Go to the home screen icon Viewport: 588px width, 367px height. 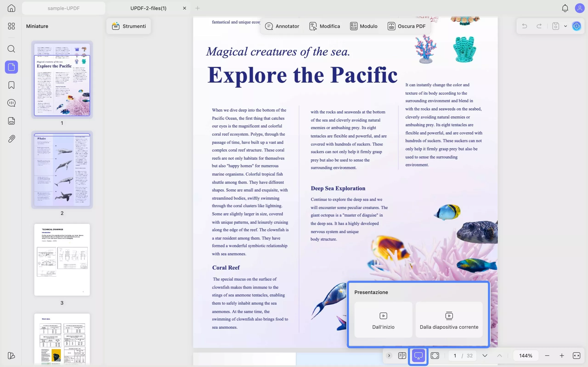(x=11, y=8)
